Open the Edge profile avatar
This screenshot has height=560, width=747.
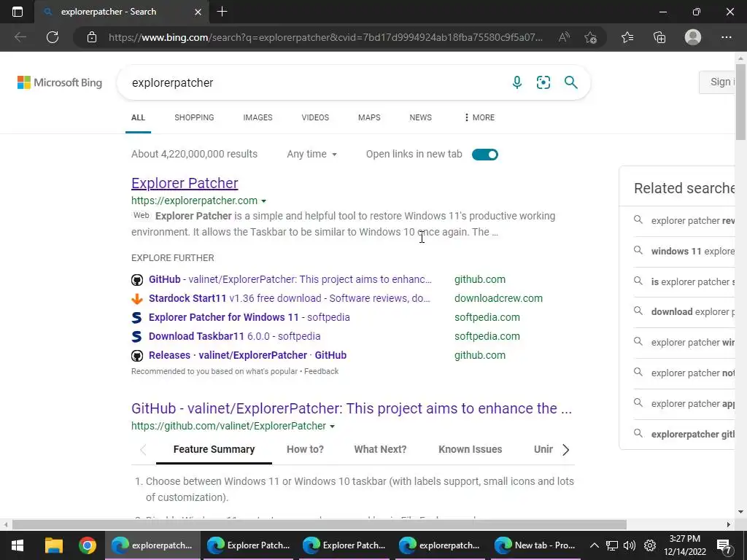pyautogui.click(x=693, y=37)
